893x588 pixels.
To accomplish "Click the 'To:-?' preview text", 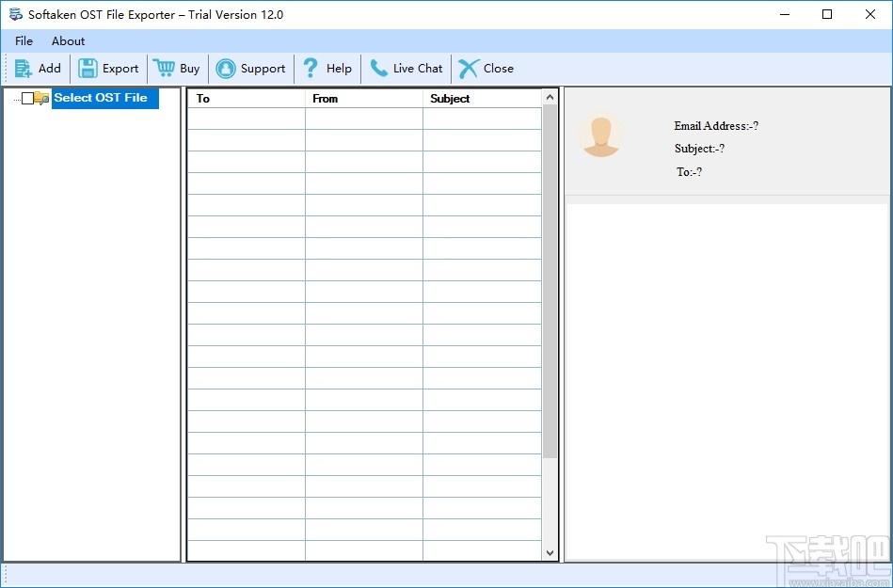I will pos(689,172).
